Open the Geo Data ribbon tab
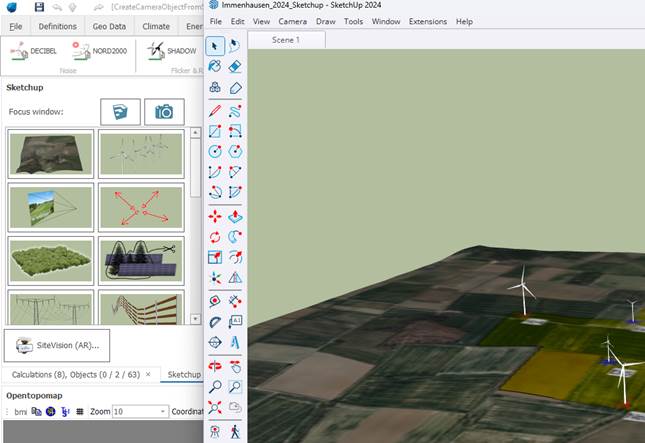The width and height of the screenshot is (645, 443). 109,26
